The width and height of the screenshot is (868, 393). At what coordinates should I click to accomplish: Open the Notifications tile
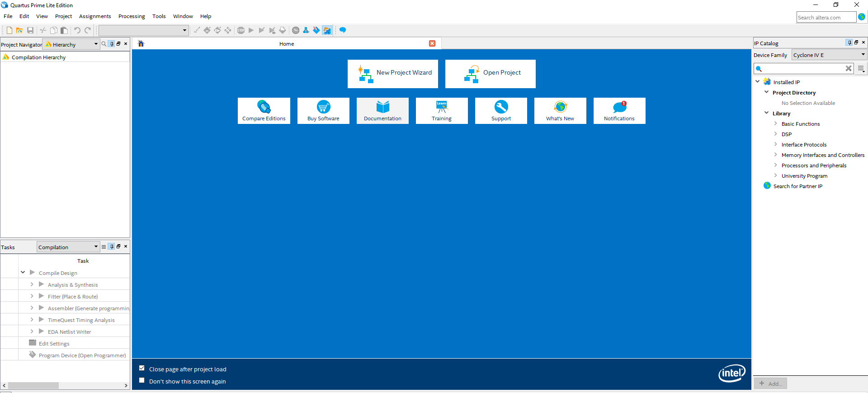(619, 111)
